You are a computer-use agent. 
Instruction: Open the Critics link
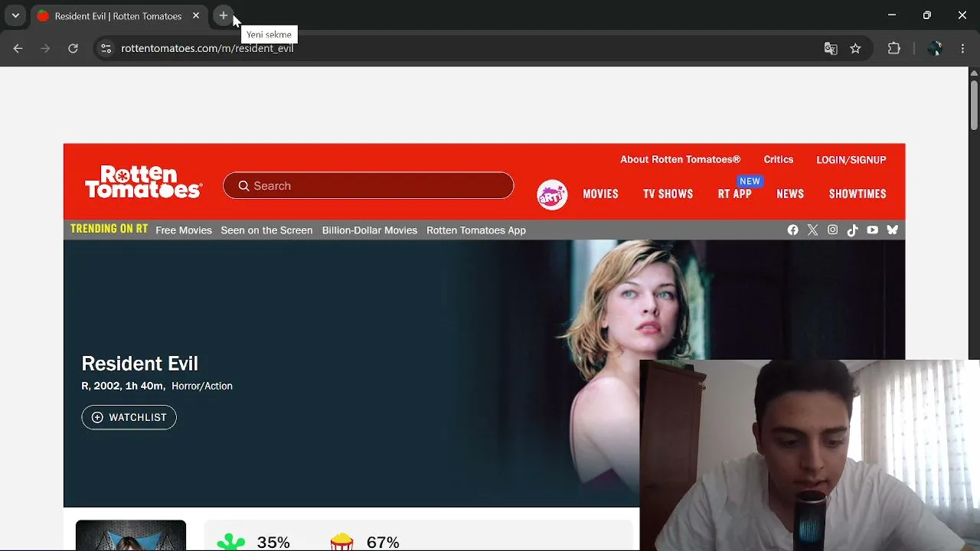[x=778, y=160]
